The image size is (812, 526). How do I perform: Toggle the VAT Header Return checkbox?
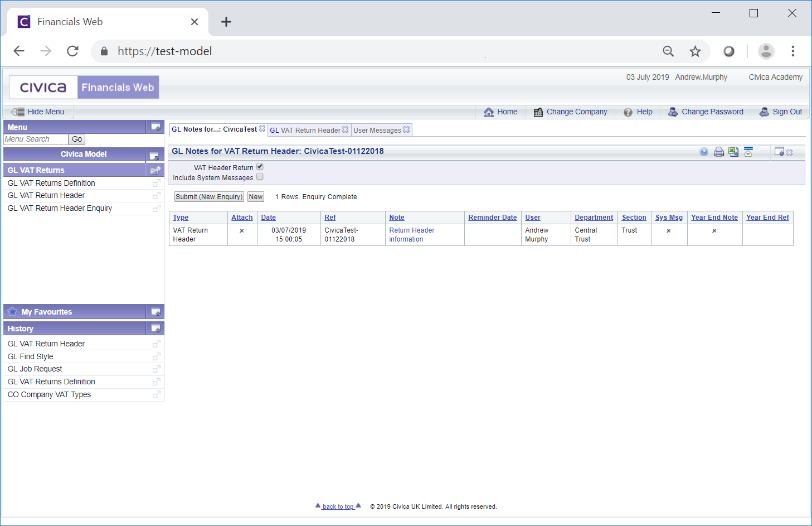click(x=260, y=167)
